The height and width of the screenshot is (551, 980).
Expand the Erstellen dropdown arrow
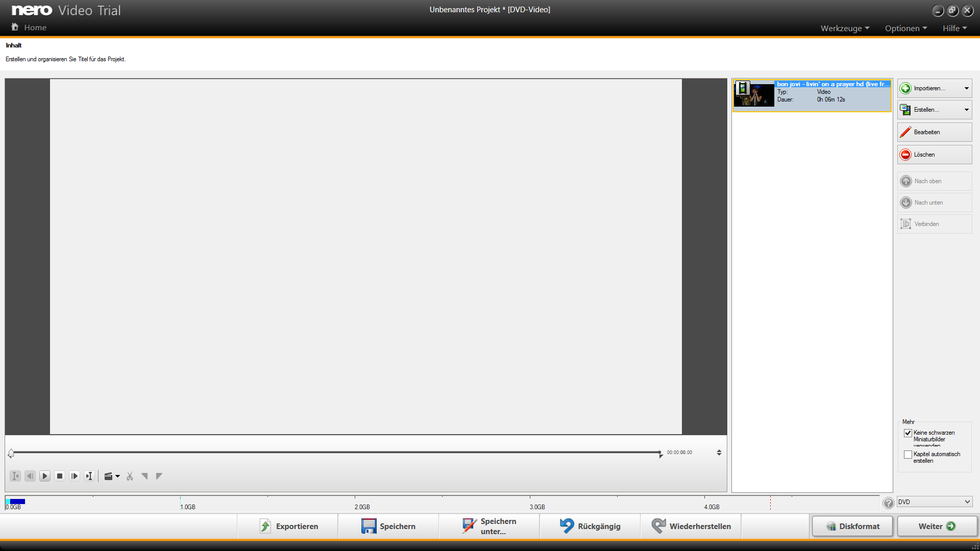(x=966, y=110)
